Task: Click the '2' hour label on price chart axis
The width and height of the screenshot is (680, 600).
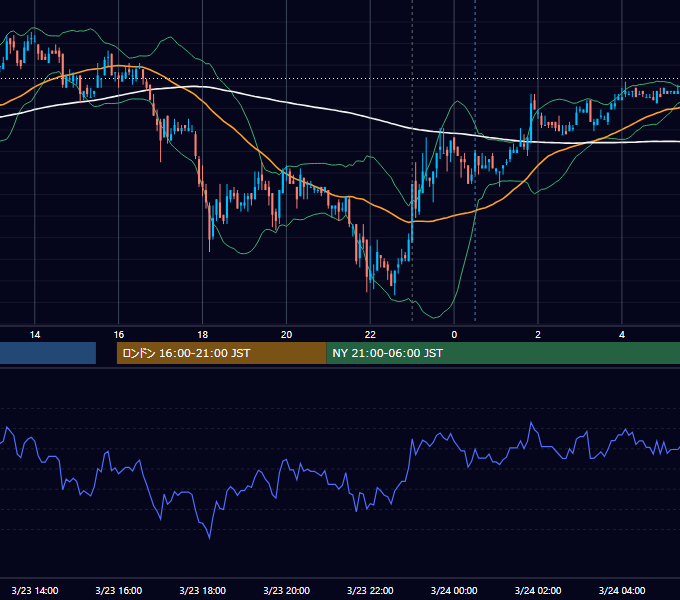Action: point(538,335)
